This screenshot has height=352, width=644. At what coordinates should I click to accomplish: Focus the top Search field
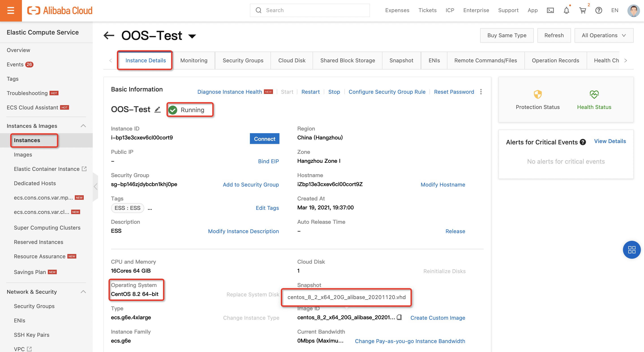(310, 10)
